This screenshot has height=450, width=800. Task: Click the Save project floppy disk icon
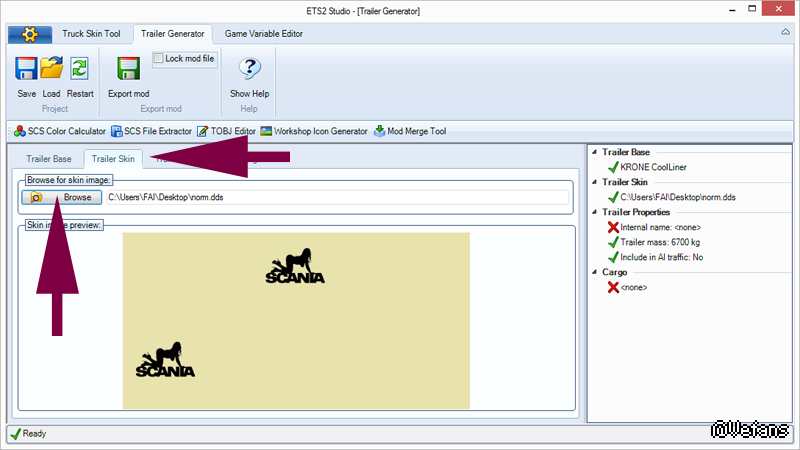click(26, 68)
